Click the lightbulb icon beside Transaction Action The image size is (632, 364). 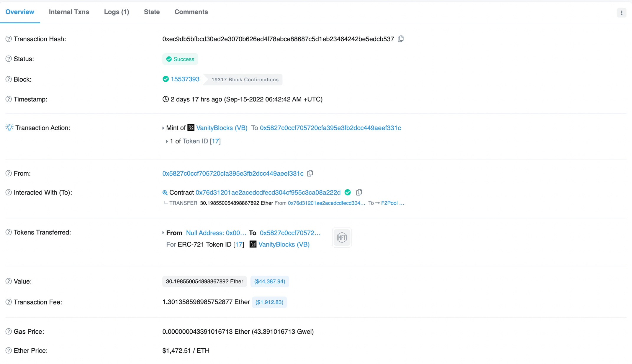(9, 128)
